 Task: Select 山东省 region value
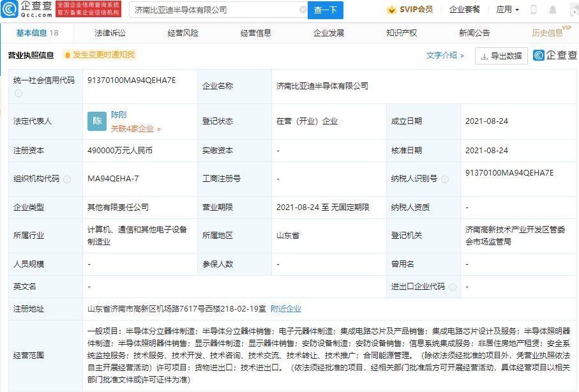tap(288, 236)
